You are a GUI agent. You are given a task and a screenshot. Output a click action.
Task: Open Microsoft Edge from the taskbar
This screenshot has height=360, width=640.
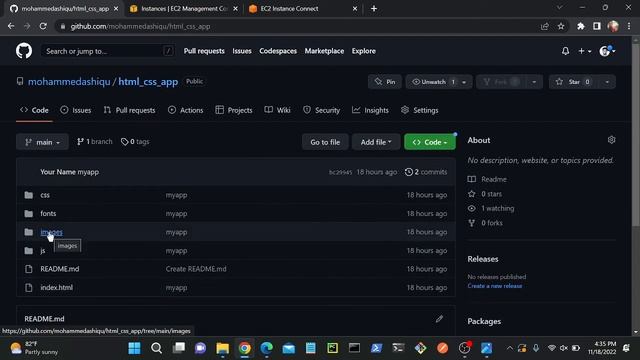267,348
